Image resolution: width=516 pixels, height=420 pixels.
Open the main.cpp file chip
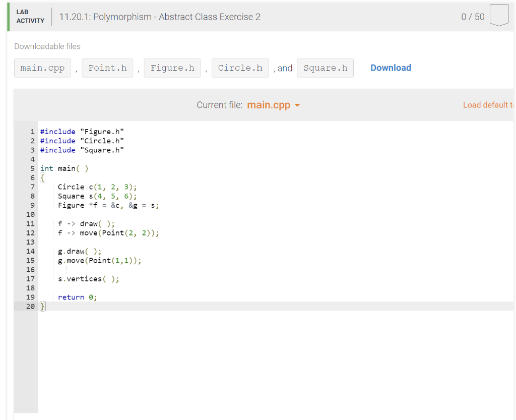42,68
